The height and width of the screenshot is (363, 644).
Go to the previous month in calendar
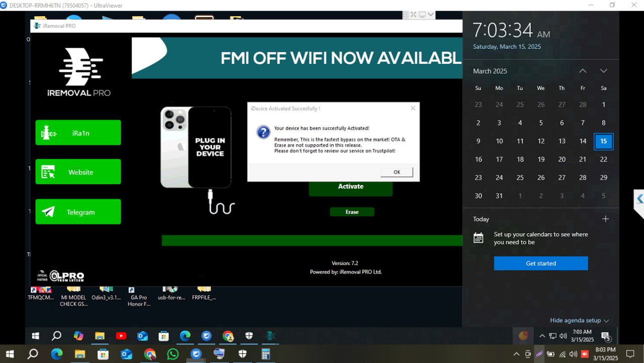(583, 71)
